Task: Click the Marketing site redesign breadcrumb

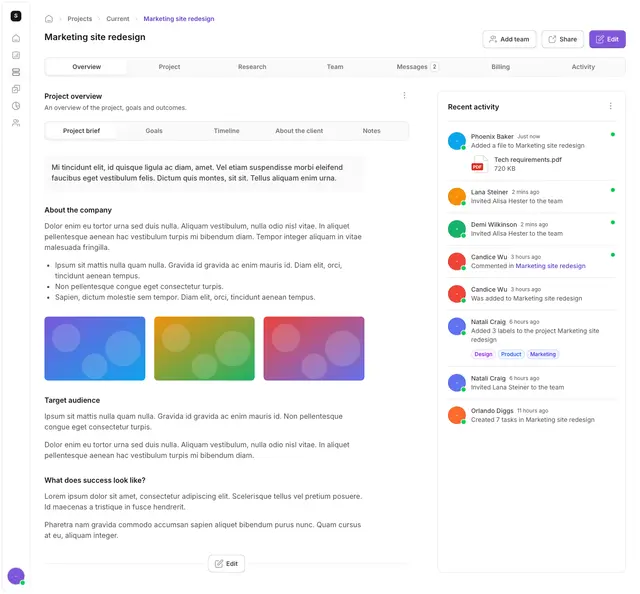Action: tap(179, 19)
